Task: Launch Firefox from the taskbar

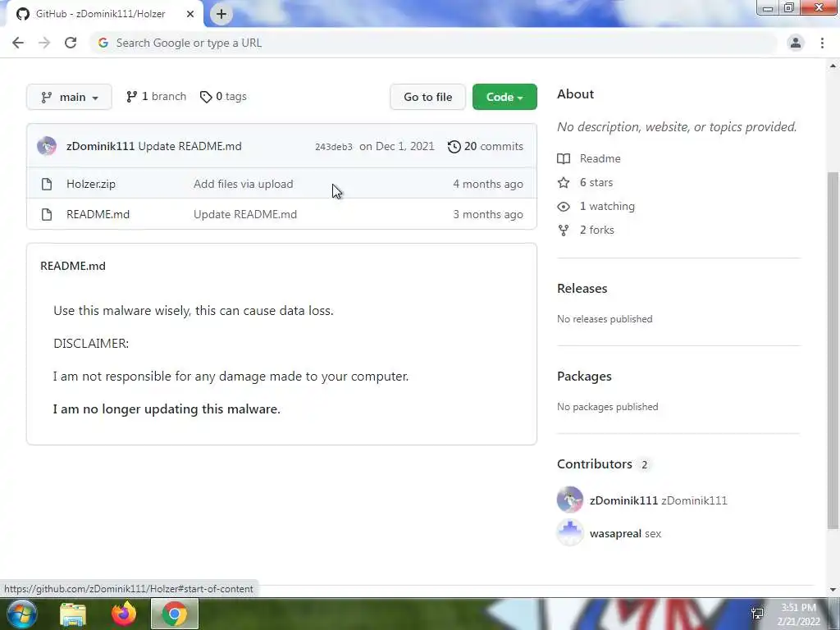Action: 124,614
